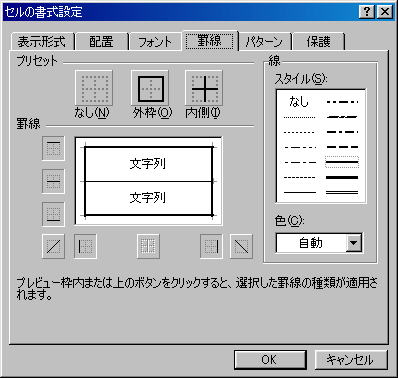Switch to the フォント tab

[155, 42]
